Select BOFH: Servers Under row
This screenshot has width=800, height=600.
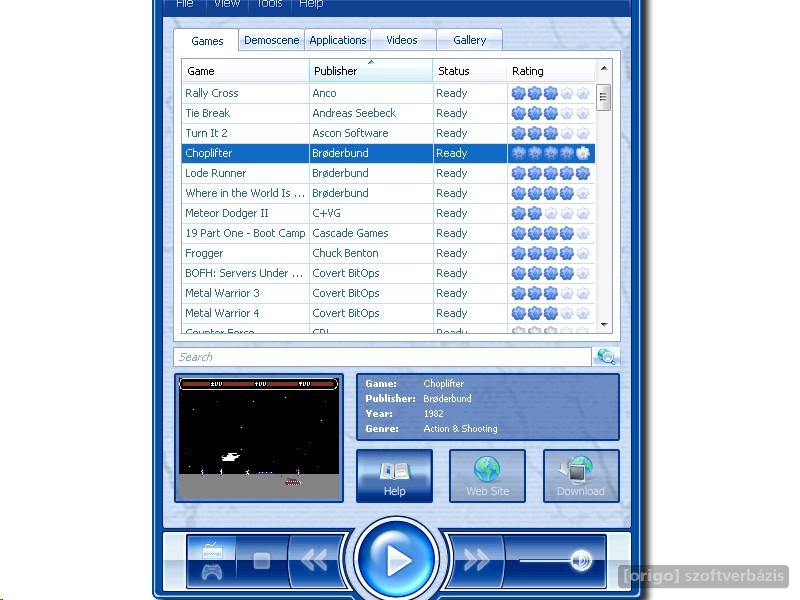[388, 273]
